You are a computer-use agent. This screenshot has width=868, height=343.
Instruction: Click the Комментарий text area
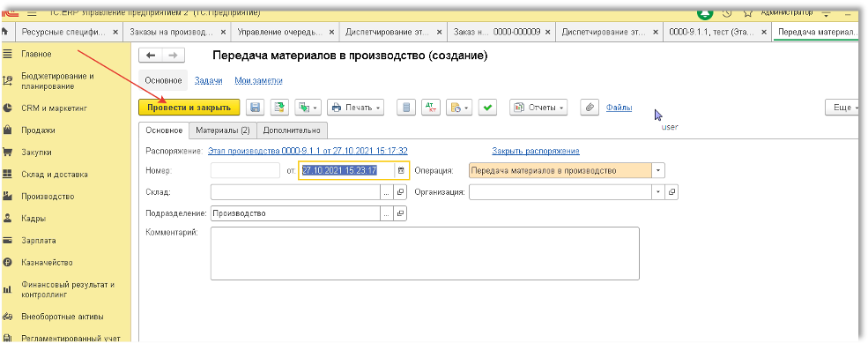point(425,253)
